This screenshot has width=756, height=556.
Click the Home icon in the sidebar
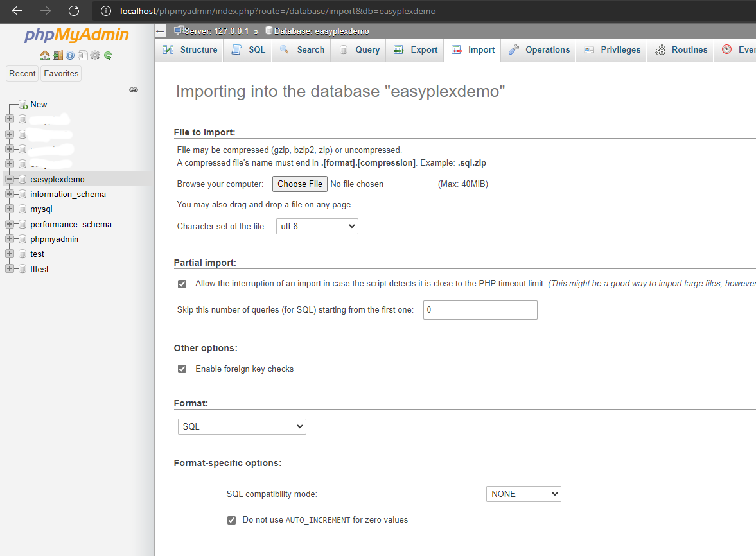[x=44, y=56]
